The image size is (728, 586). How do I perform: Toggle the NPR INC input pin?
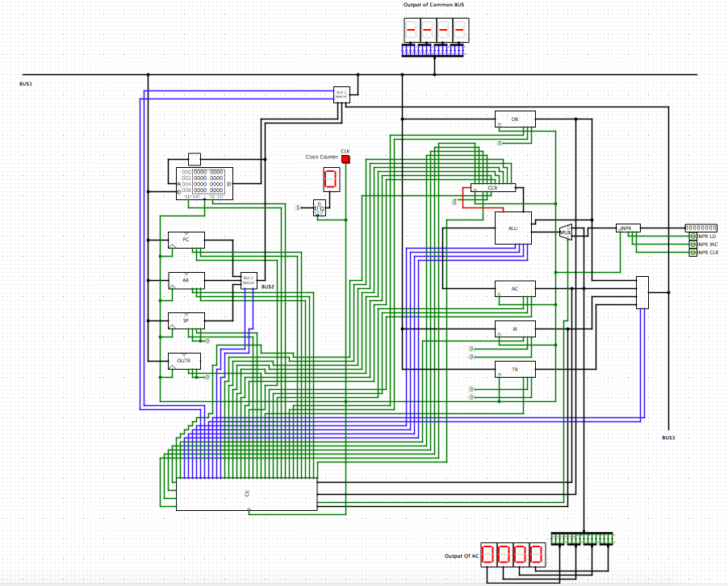692,245
